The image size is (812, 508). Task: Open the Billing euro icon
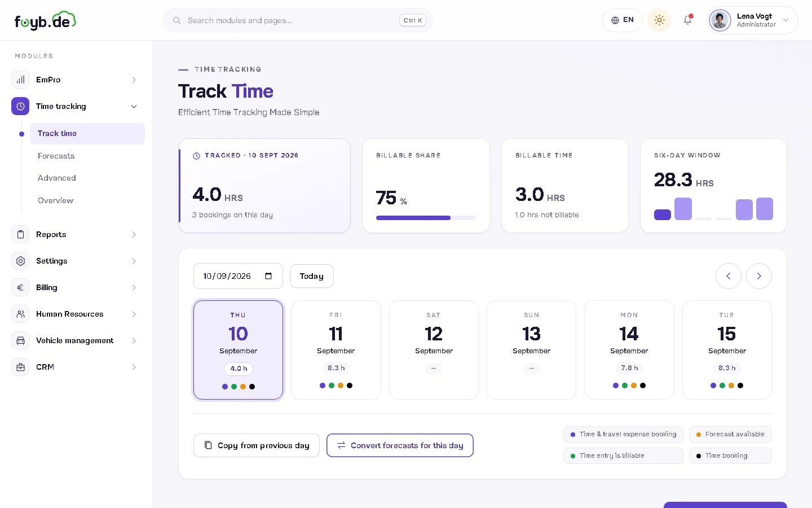(20, 287)
